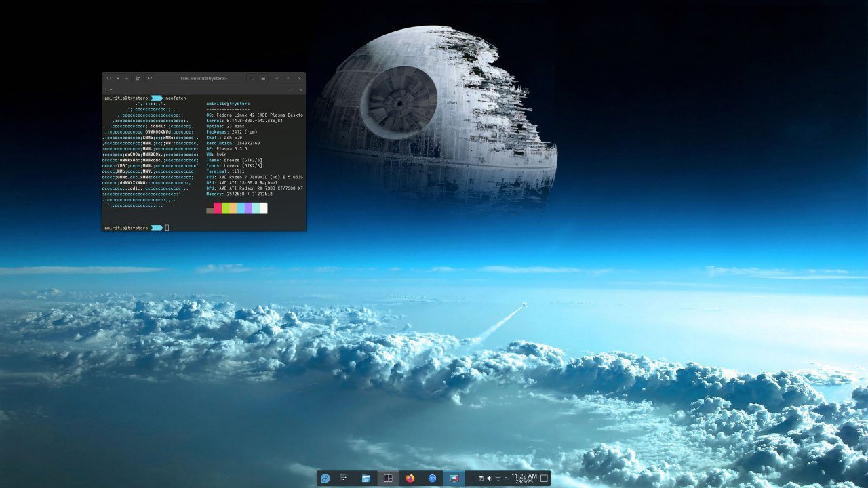This screenshot has height=488, width=868.
Task: Open the Tilix hamburger menu
Action: [263, 79]
